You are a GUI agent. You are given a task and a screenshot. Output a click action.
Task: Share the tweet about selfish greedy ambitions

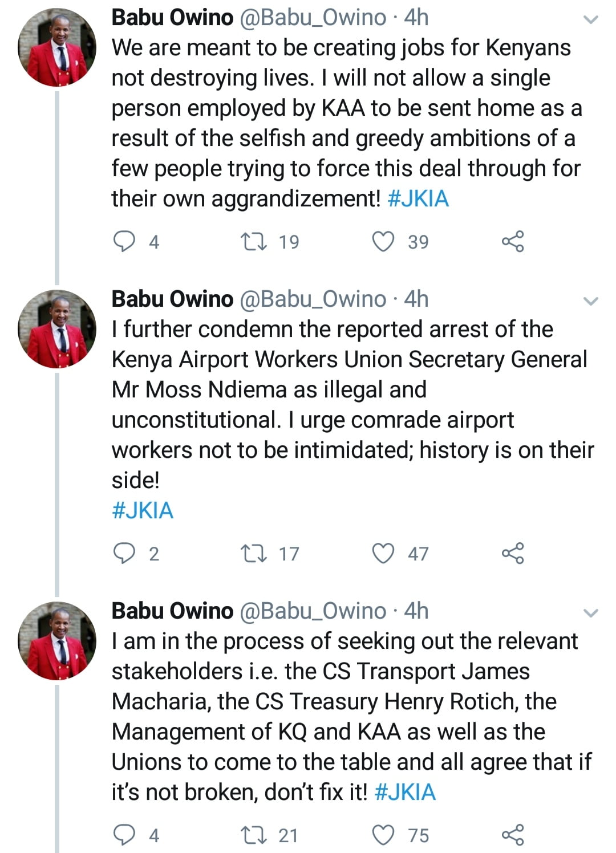(512, 242)
